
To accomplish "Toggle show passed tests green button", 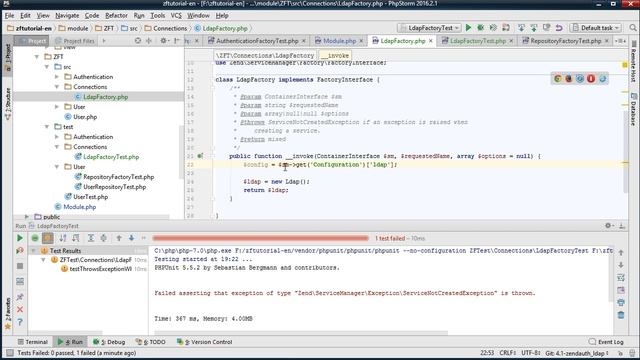I will [x=35, y=238].
